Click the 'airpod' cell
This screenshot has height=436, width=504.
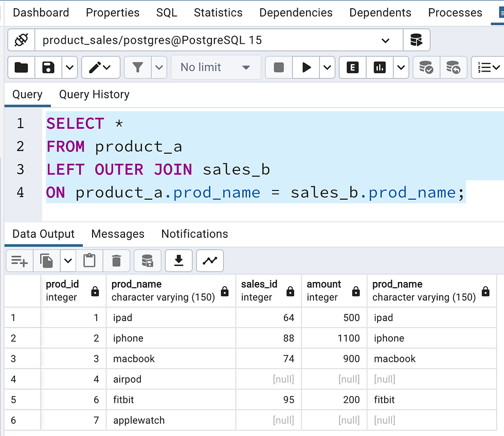[171, 379]
